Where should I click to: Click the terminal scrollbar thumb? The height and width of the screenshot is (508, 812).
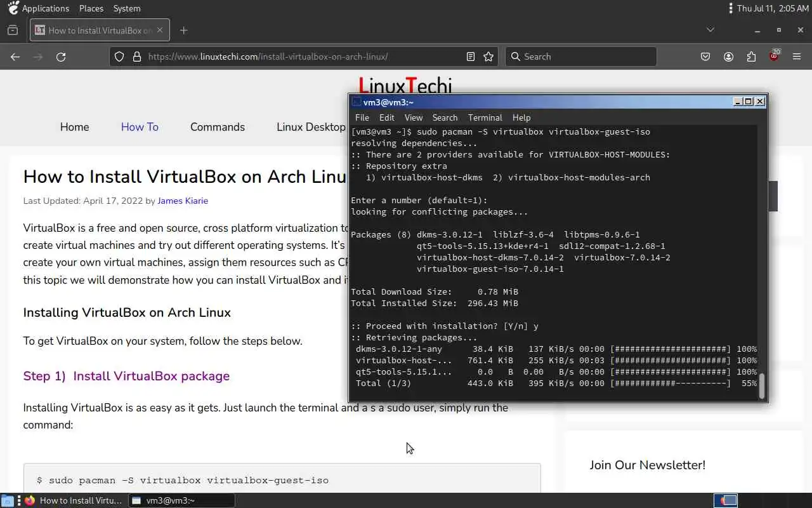(762, 385)
